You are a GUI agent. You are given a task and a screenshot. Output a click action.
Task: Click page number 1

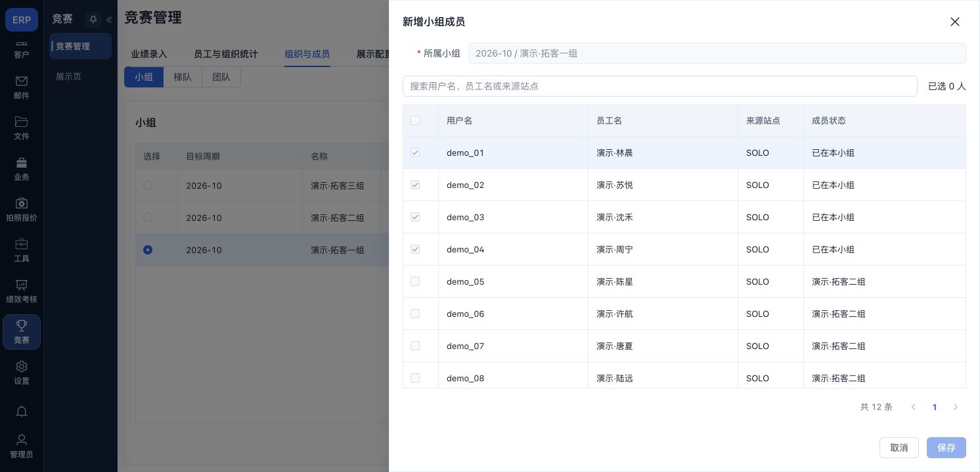pos(935,407)
